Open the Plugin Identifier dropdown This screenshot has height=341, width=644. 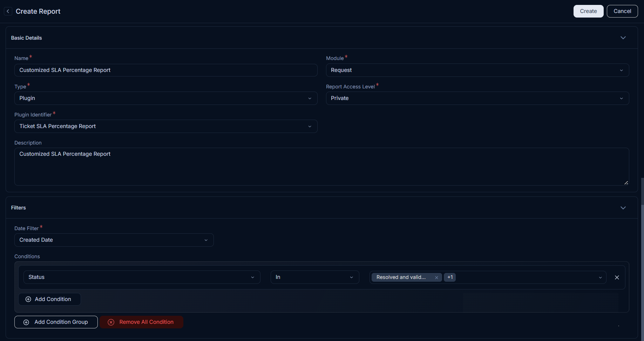(x=166, y=126)
